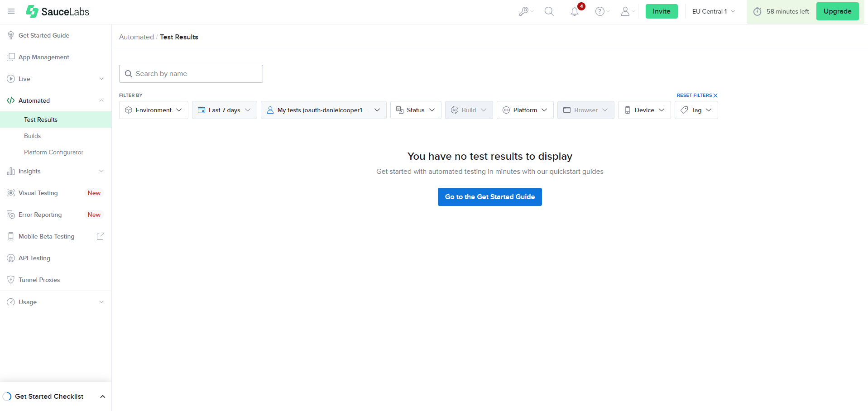Open Error Reporting menu item
Image resolution: width=868 pixels, height=411 pixels.
56,215
